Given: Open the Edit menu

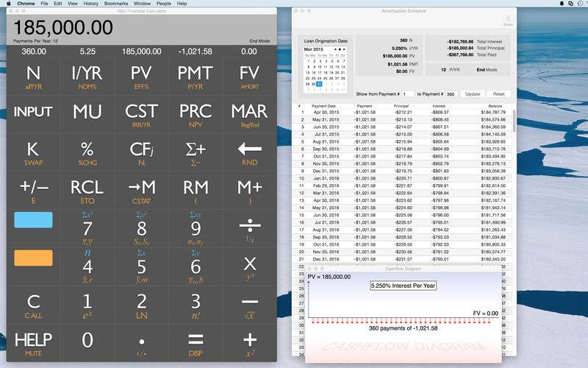Looking at the screenshot, I should pyautogui.click(x=58, y=4).
